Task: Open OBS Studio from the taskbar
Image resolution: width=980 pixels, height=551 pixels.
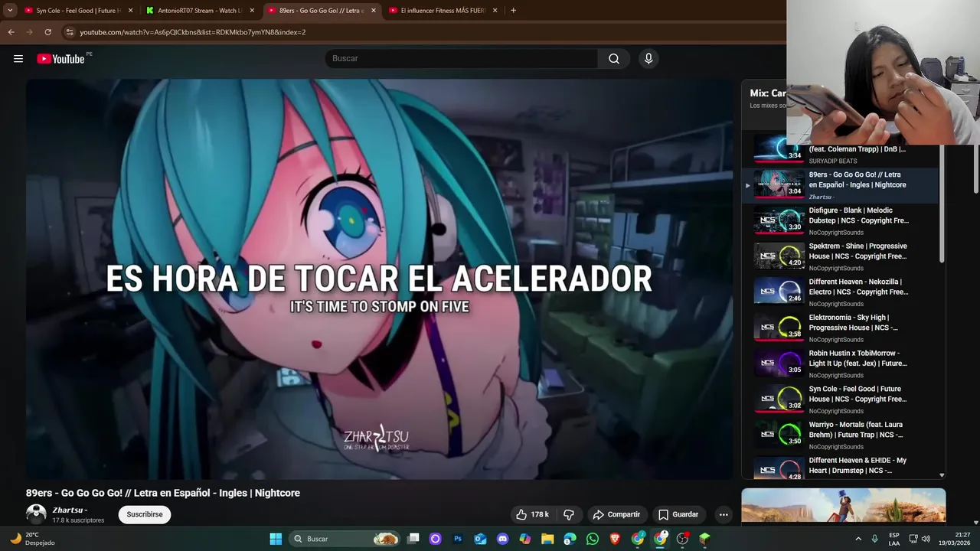Action: 682,539
